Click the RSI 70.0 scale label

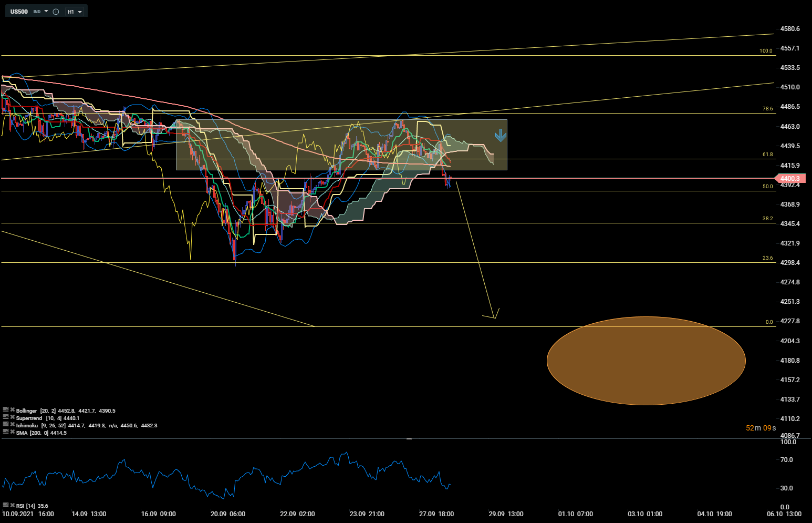point(786,460)
